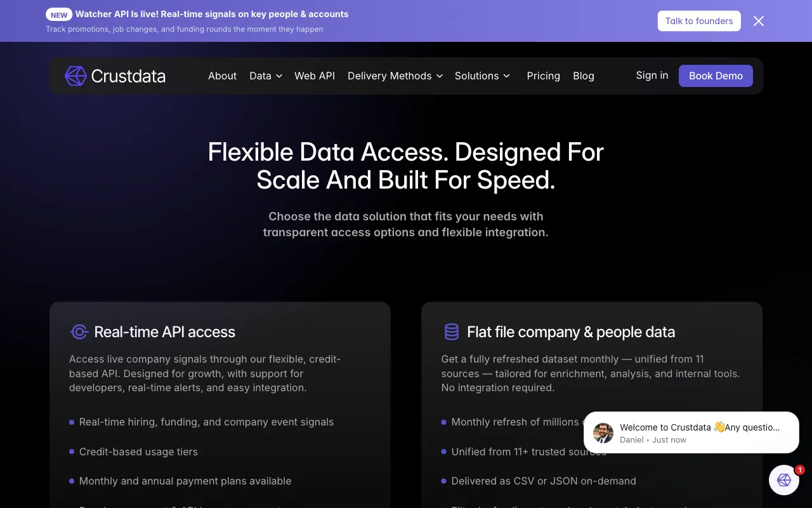Click the Crustdata logo icon
This screenshot has width=812, height=508.
(x=75, y=76)
